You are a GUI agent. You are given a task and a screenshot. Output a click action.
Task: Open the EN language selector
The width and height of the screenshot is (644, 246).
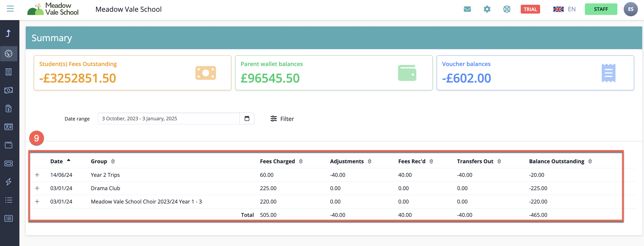coord(564,9)
